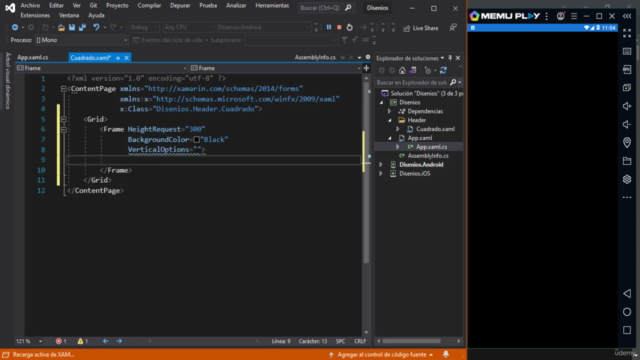640x360 pixels.
Task: Open MEmu shared folder icon
Action: 627,161
